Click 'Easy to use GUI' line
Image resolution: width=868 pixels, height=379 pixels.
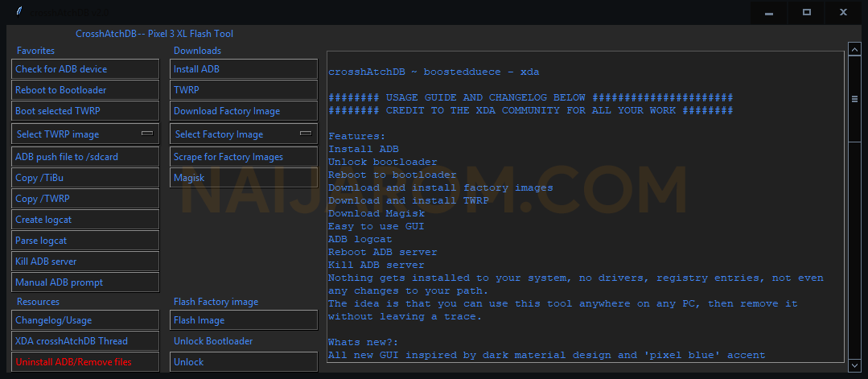click(x=376, y=226)
